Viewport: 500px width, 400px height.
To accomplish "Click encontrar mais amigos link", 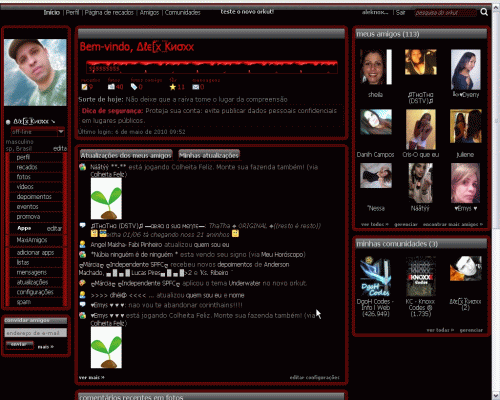I will click(x=453, y=225).
